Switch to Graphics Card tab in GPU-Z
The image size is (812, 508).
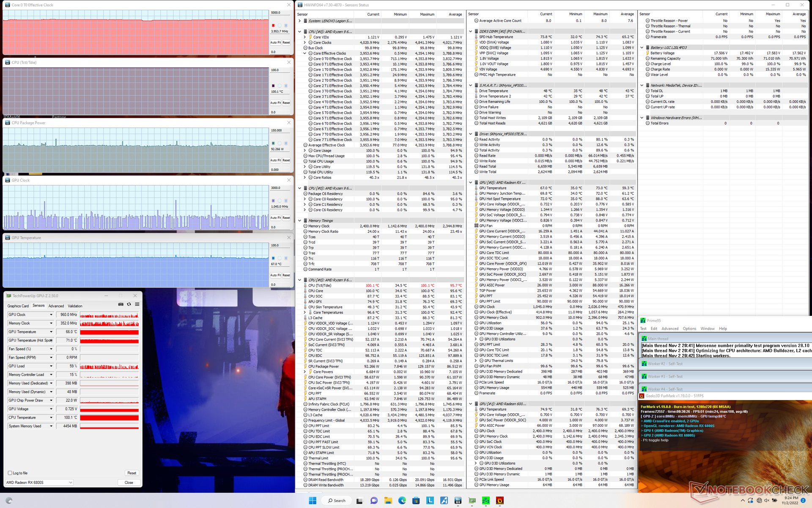click(18, 306)
